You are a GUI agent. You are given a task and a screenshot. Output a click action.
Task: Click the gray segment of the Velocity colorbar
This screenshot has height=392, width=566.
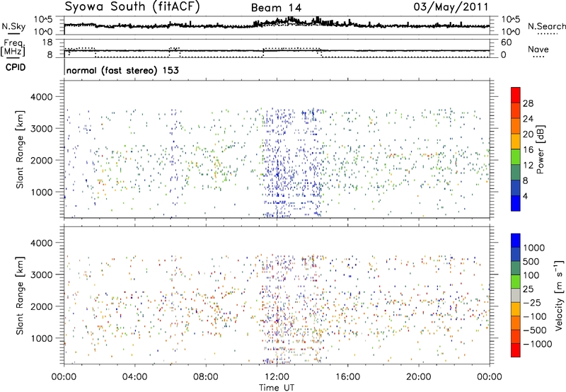[x=516, y=295]
